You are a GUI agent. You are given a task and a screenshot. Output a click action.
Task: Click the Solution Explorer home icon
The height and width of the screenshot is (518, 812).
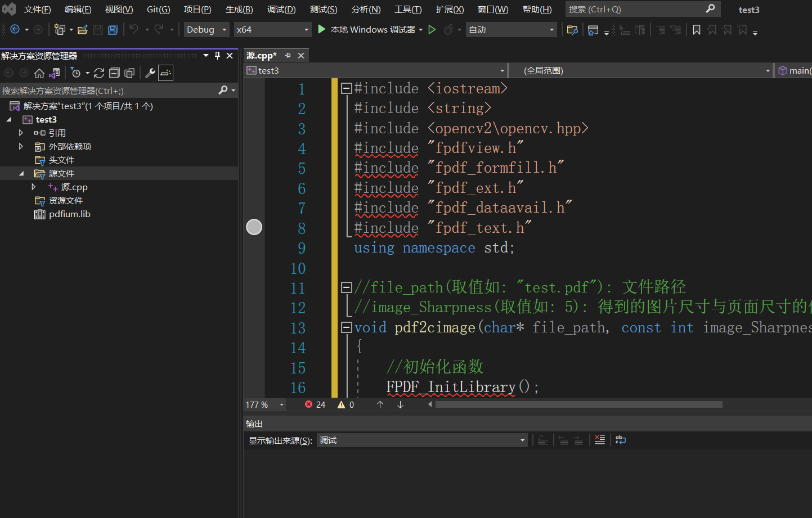point(39,73)
